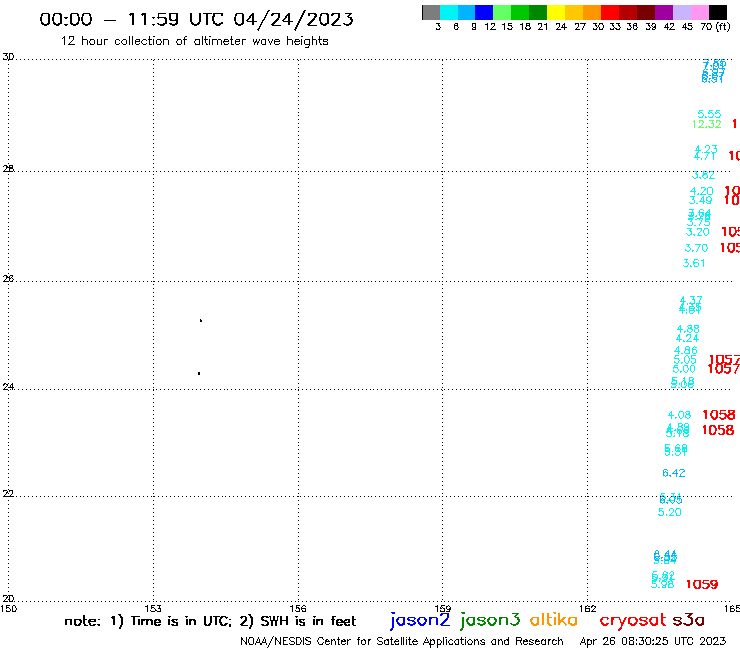Click the wave height value '3.61'
Image resolution: width=740 pixels, height=650 pixels.
[694, 263]
